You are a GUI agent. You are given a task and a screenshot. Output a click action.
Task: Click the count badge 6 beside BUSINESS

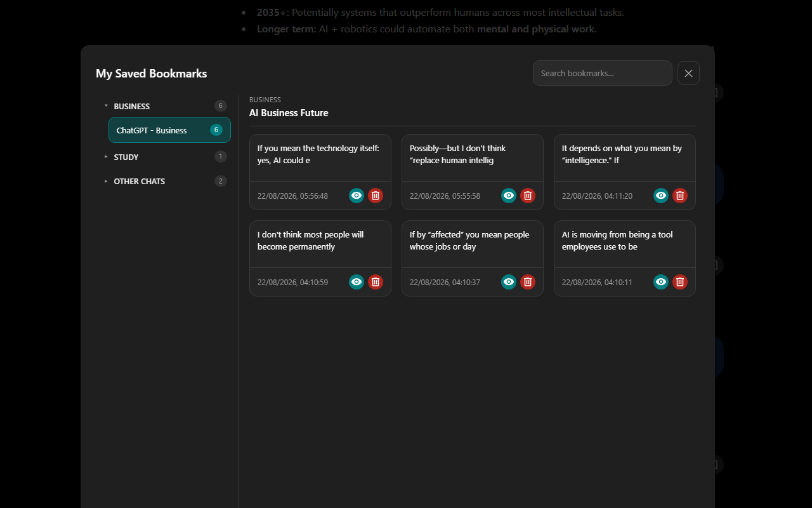tap(221, 106)
